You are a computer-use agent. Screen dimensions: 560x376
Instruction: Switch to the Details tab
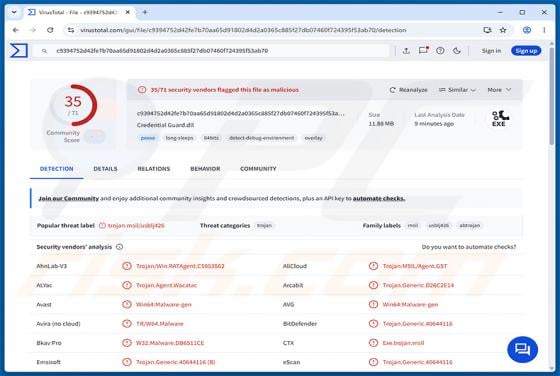point(105,169)
